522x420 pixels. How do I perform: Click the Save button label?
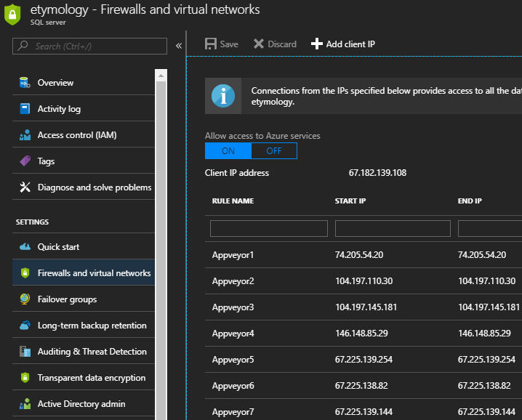click(x=229, y=44)
